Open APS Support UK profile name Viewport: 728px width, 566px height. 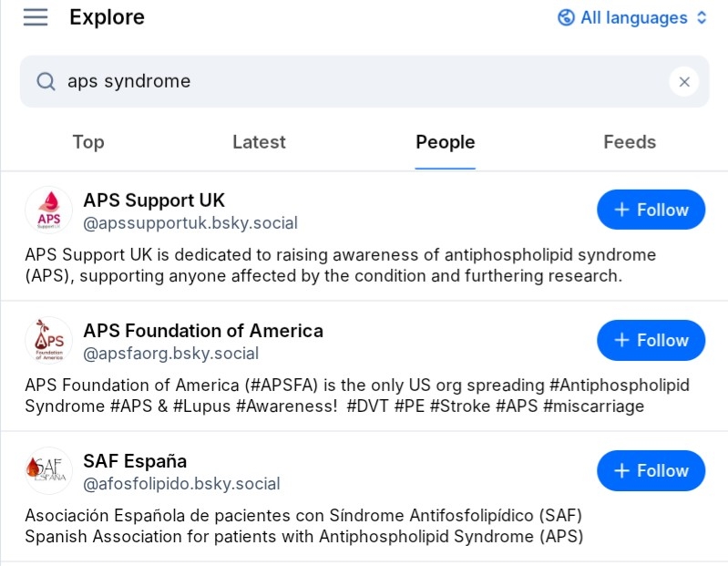(154, 200)
